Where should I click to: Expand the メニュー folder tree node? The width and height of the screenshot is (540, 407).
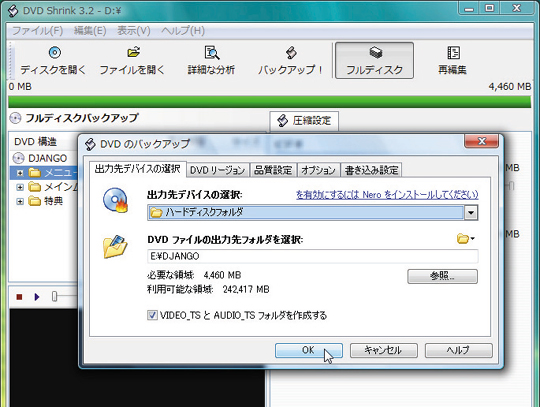pyautogui.click(x=20, y=173)
